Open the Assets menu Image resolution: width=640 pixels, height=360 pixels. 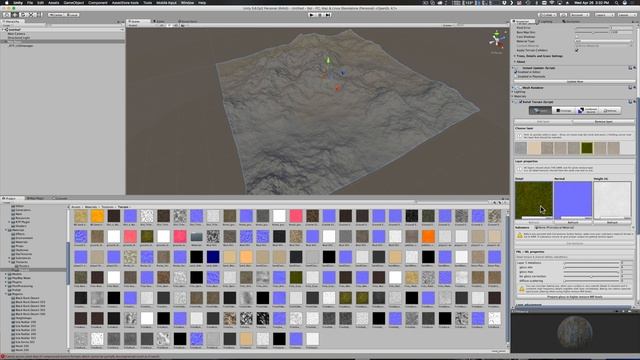point(53,2)
